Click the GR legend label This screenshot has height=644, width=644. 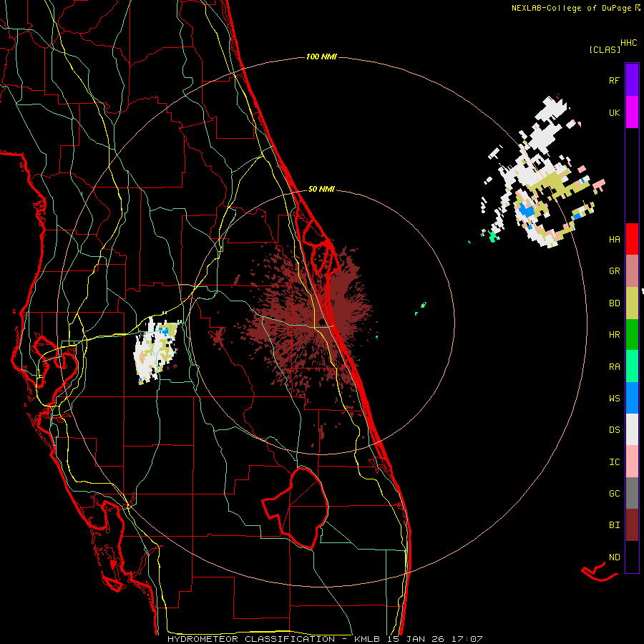click(614, 271)
